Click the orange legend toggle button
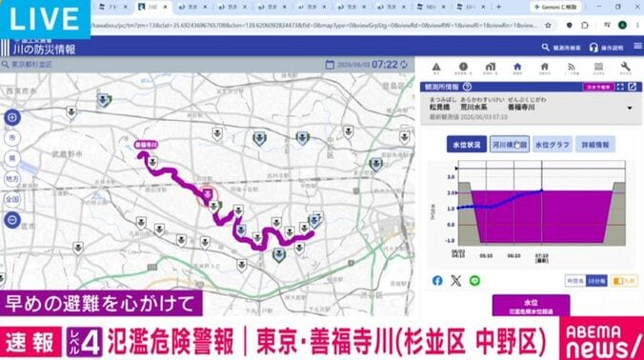Viewport: 644px width, 360px height. [x=624, y=281]
